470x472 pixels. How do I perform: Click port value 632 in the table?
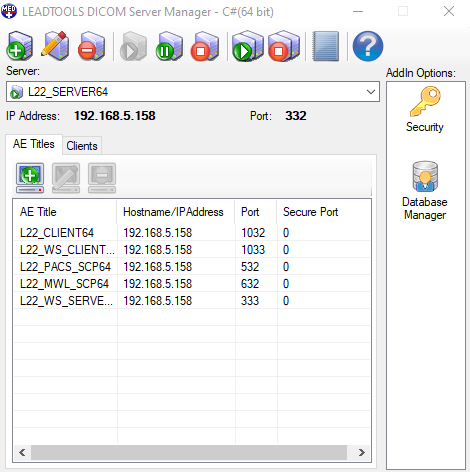[250, 284]
